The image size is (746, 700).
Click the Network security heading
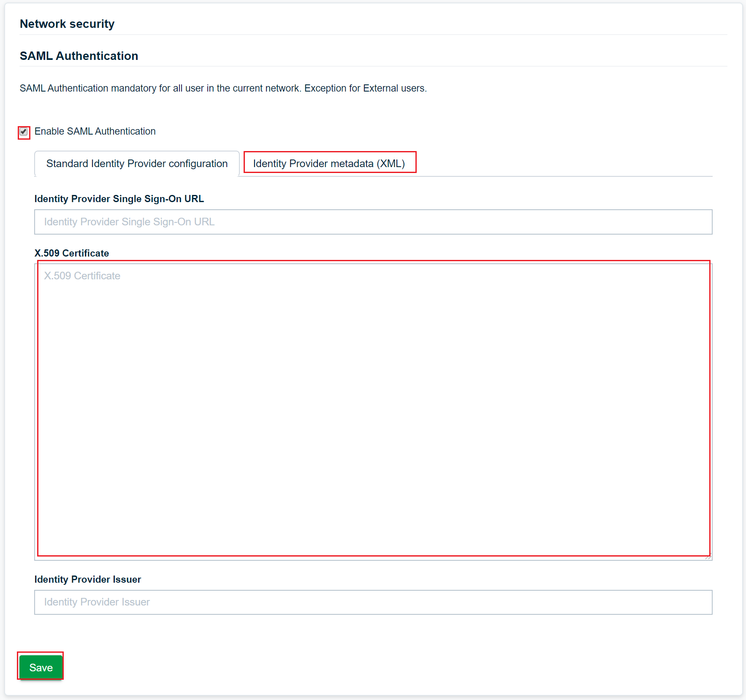[67, 24]
